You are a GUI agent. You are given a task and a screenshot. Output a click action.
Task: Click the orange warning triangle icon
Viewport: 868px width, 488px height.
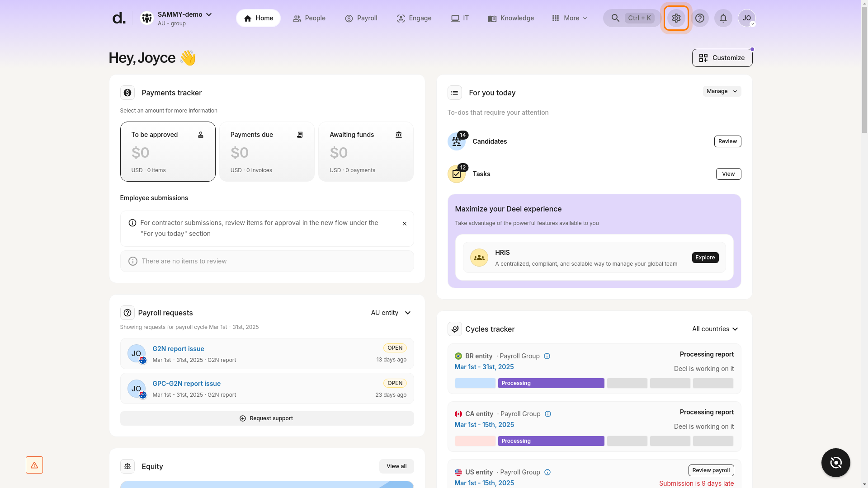(x=34, y=465)
